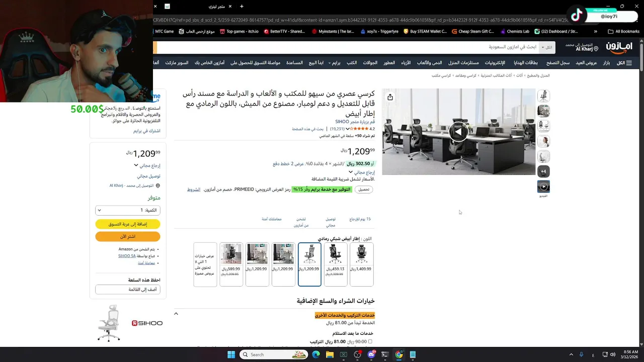Open Windows Start menu
The image size is (644, 362).
[x=231, y=354]
